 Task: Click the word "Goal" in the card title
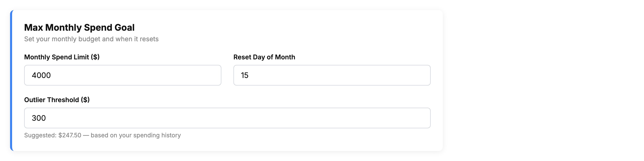(125, 27)
